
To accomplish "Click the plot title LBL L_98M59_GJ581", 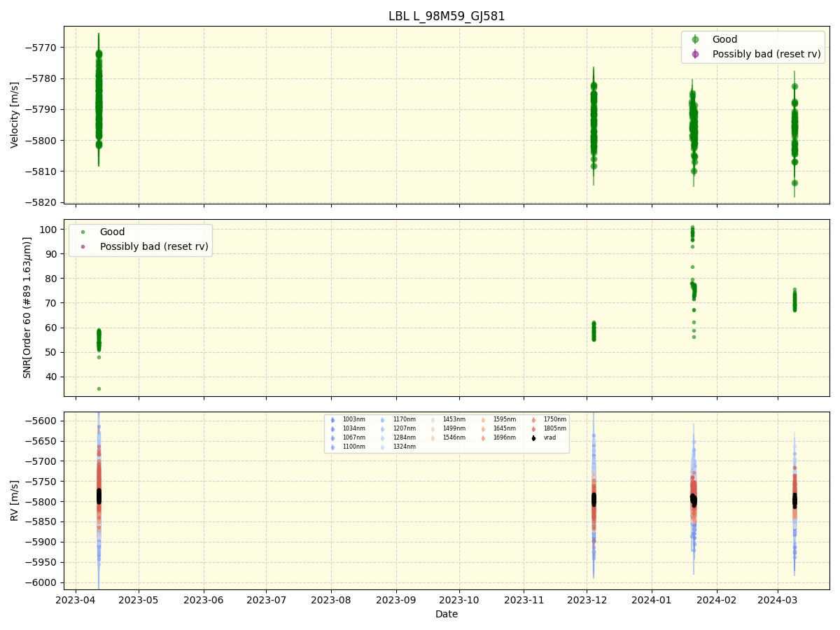I will (x=447, y=16).
